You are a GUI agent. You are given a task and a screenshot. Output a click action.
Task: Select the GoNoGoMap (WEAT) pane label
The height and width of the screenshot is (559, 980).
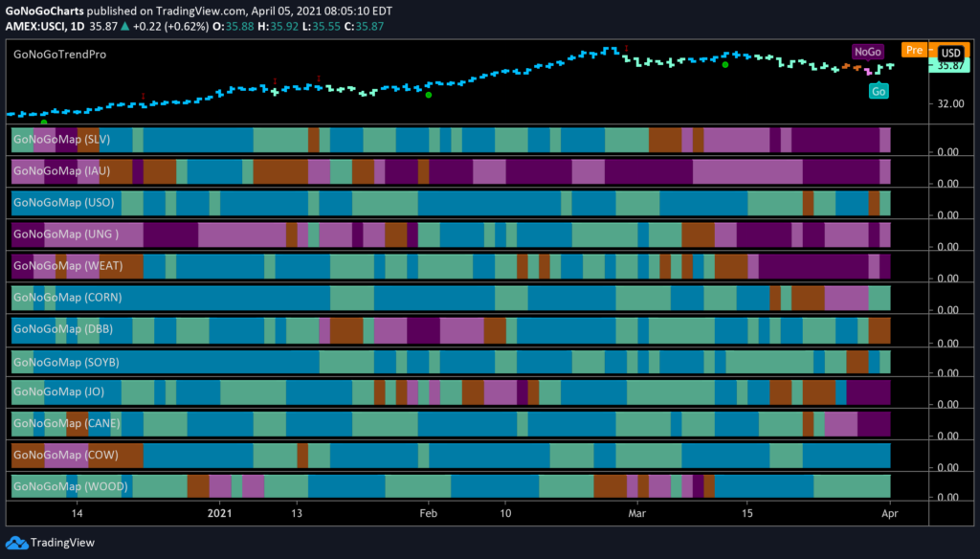[68, 266]
